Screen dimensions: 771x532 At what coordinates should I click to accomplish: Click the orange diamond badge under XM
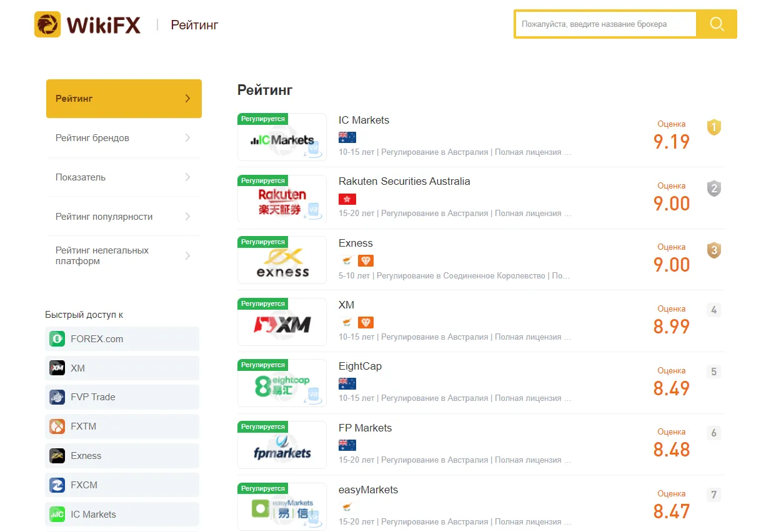coord(366,323)
